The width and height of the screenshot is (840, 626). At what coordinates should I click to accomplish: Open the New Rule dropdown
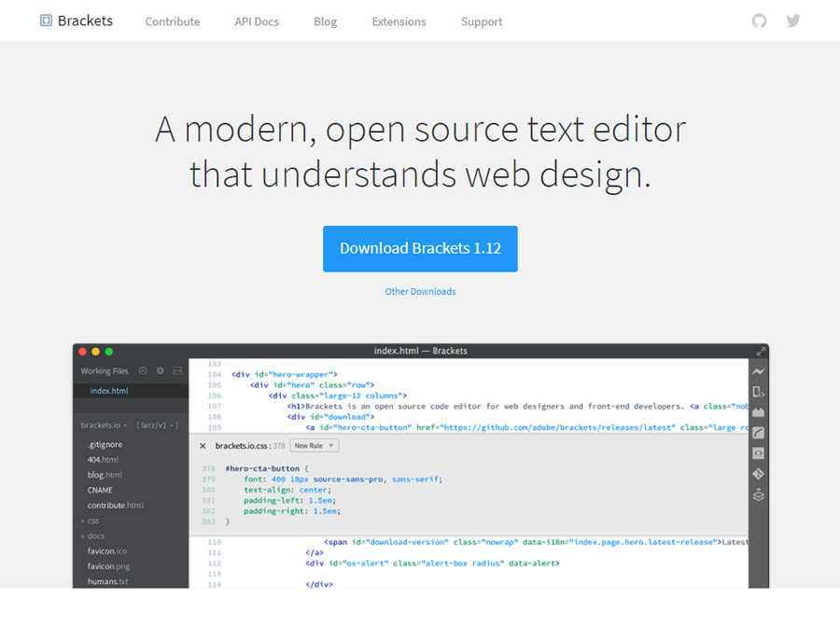pos(314,446)
